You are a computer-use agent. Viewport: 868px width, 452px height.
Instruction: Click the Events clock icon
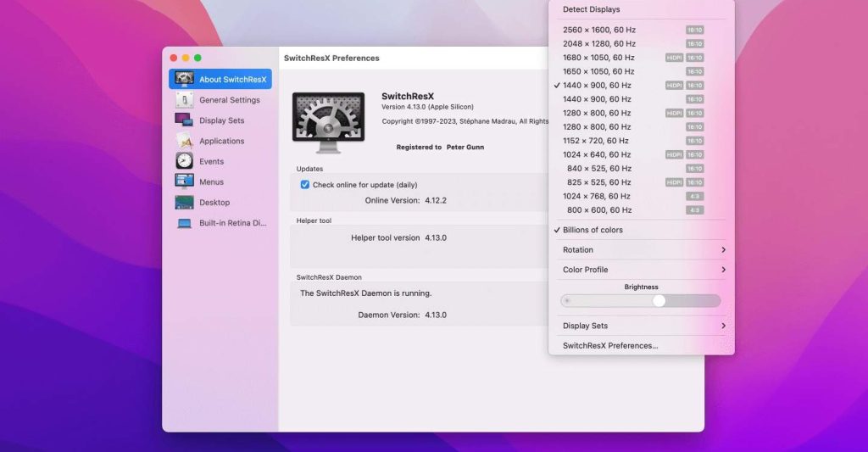[184, 161]
